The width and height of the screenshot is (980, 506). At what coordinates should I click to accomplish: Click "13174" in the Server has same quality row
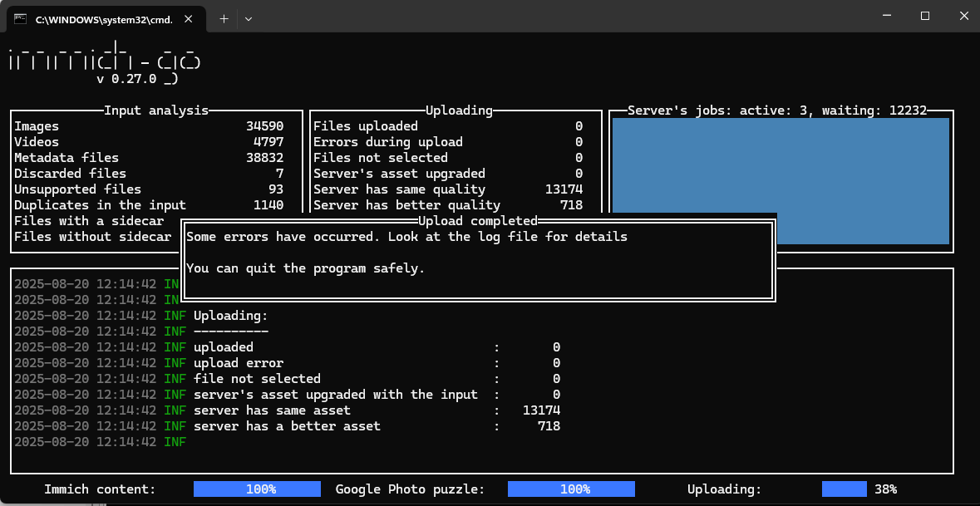(x=564, y=189)
